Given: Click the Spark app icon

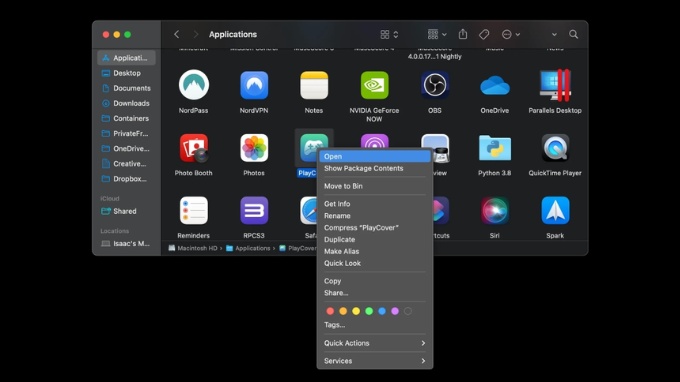Looking at the screenshot, I should point(555,211).
